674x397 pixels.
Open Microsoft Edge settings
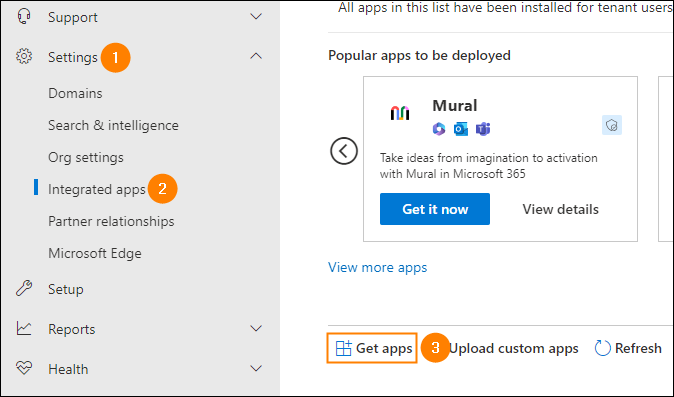95,253
